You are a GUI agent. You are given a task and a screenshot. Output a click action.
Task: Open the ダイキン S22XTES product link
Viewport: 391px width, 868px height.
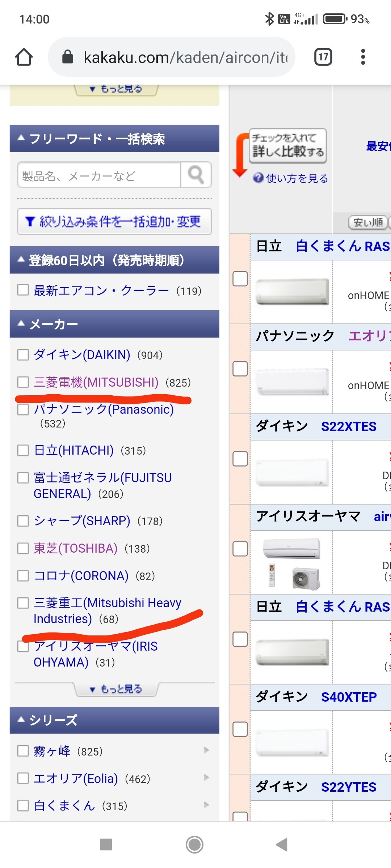pos(349,426)
